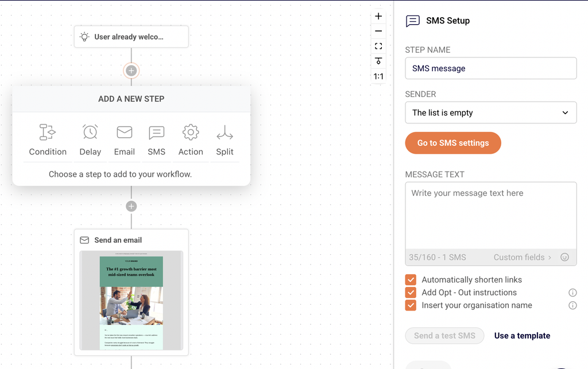Click the lightbulb icon on trigger node
This screenshot has width=588, height=369.
(84, 37)
